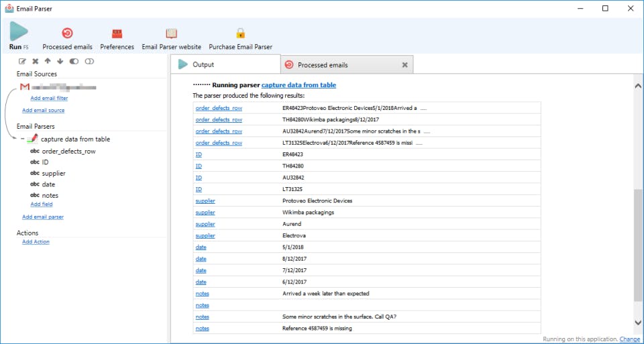Viewport: 644px width, 344px height.
Task: Open the capture data from table heading link
Action: (x=299, y=85)
